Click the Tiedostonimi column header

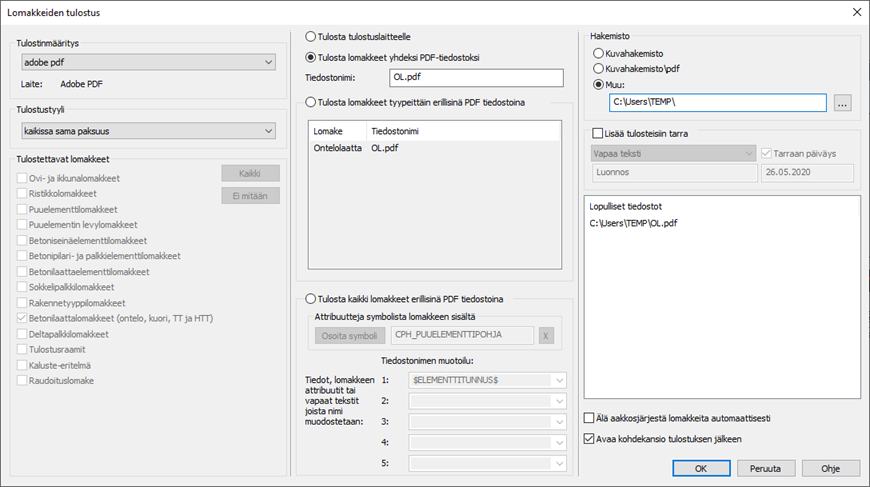396,131
